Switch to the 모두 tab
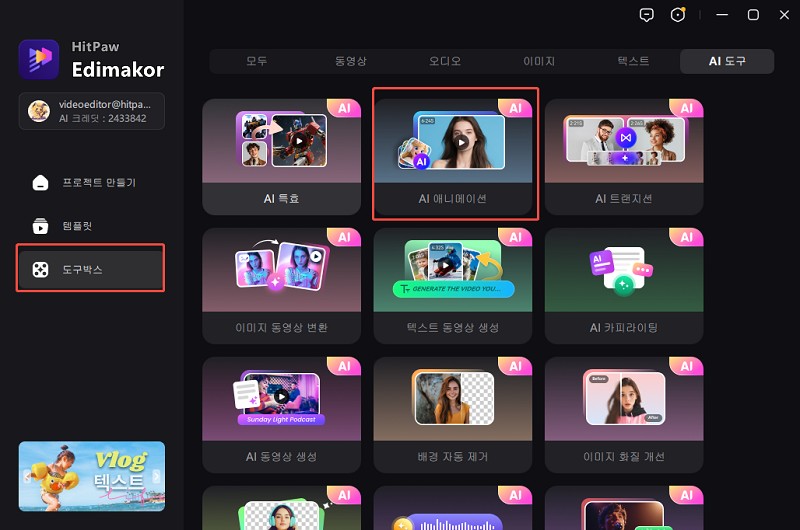 (257, 61)
